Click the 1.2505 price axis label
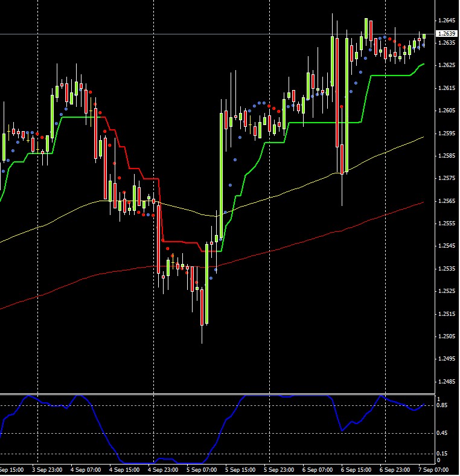The image size is (460, 476). point(447,336)
